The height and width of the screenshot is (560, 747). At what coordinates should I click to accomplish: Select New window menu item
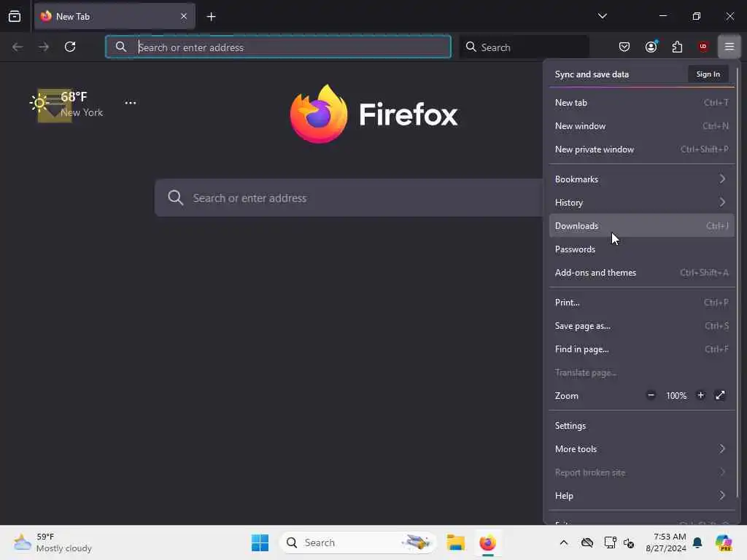(642, 125)
